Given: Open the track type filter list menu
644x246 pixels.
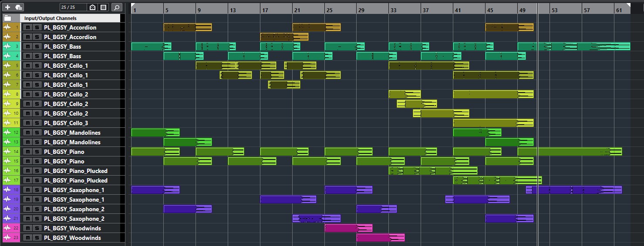Looking at the screenshot, I should (x=103, y=7).
